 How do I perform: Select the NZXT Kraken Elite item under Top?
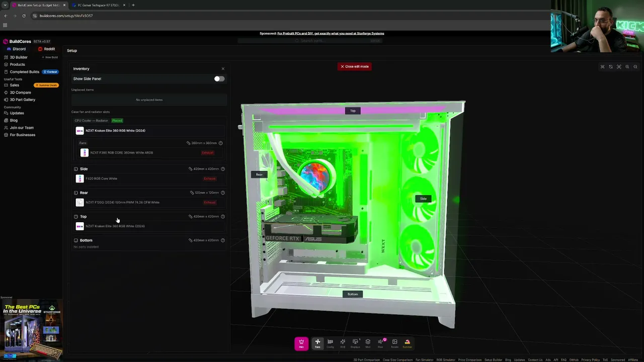click(149, 226)
